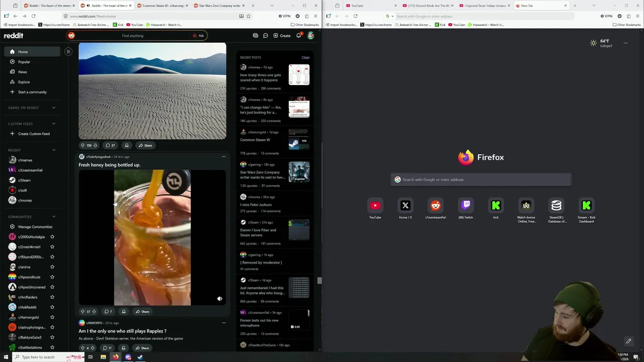Open the 7 comments on honey post
644x362 pixels.
[108, 312]
